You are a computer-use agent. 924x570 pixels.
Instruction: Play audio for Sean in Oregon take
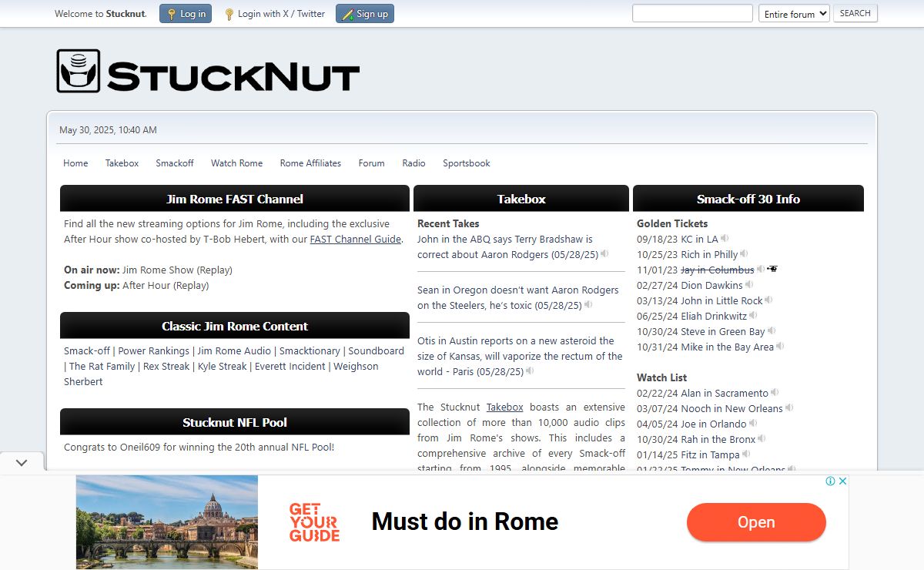pos(588,305)
